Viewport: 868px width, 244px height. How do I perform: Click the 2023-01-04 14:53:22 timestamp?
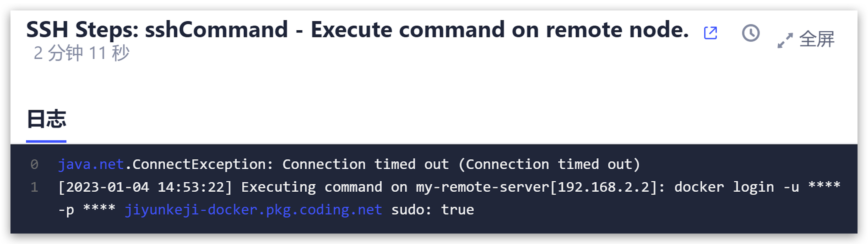coord(145,187)
